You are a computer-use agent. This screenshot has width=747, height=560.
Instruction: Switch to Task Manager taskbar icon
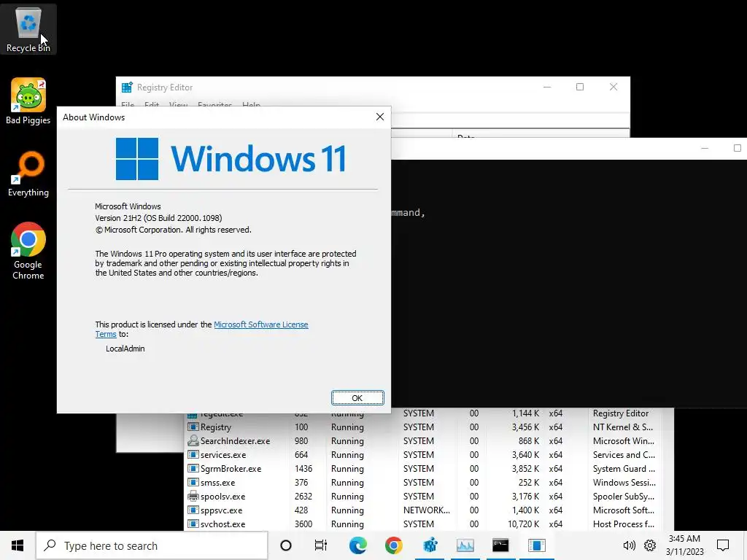pyautogui.click(x=465, y=545)
